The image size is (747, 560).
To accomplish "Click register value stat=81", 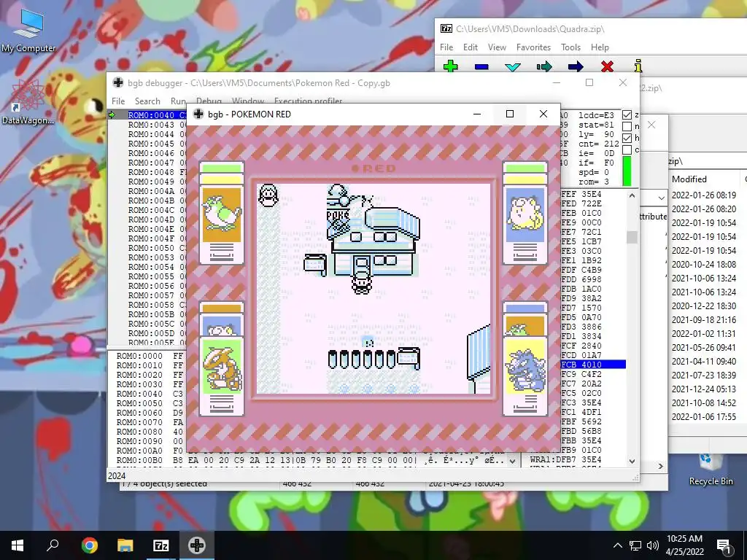I will point(596,125).
